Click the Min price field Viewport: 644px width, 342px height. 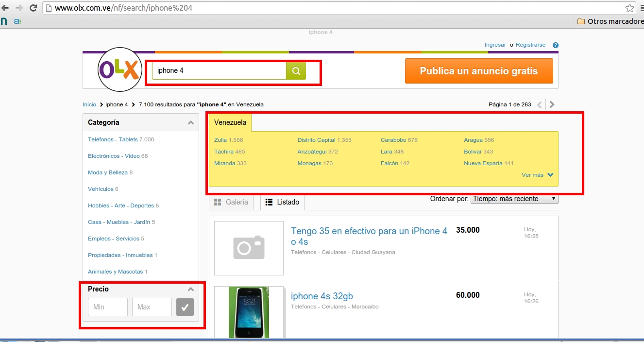pyautogui.click(x=108, y=307)
